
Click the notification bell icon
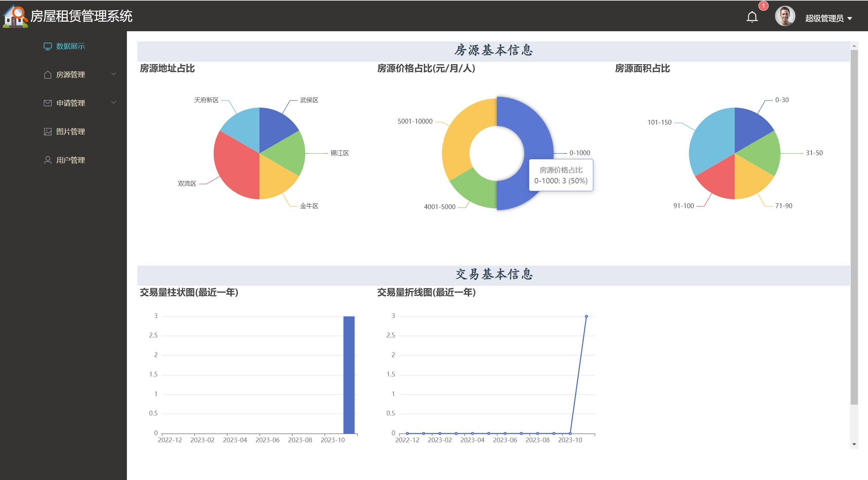point(752,17)
